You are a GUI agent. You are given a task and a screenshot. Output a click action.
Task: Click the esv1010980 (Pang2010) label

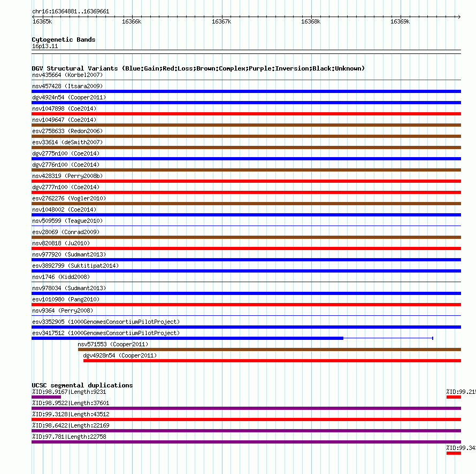66,299
